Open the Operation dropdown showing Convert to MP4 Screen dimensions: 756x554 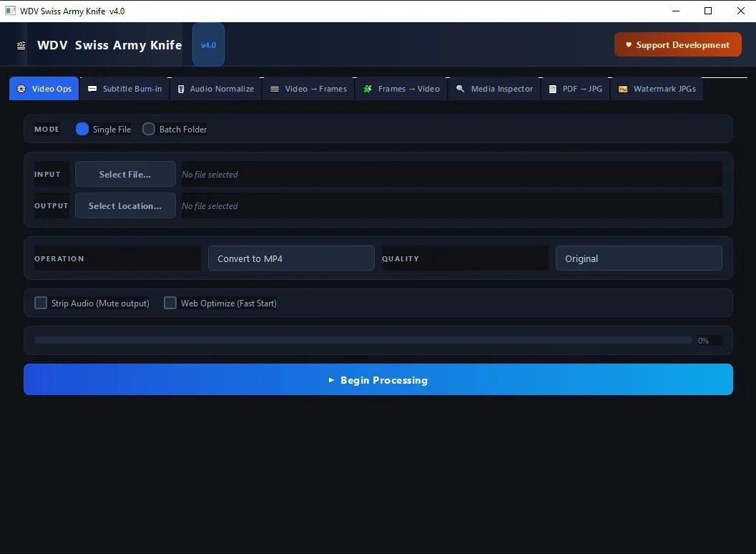pyautogui.click(x=291, y=258)
